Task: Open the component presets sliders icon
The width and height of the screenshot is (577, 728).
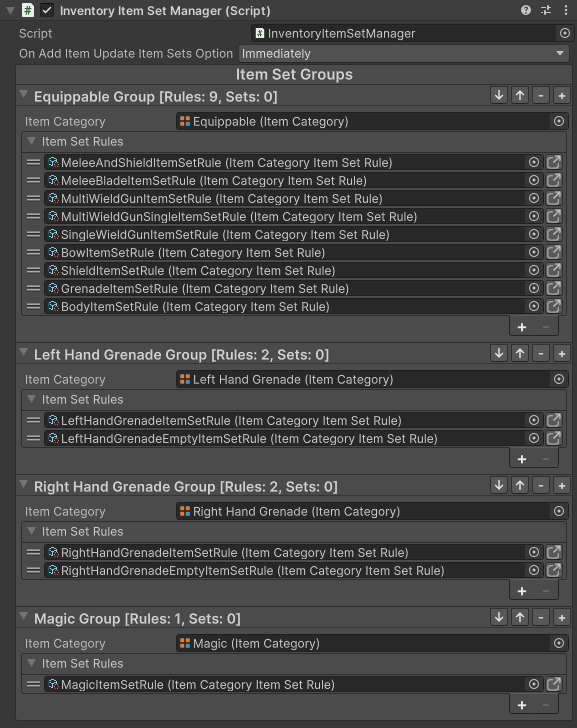Action: point(546,10)
